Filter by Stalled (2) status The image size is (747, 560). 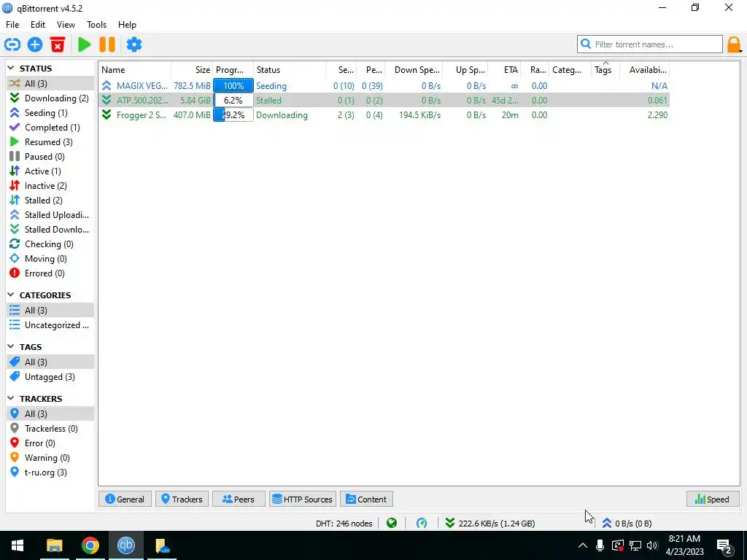pyautogui.click(x=50, y=201)
